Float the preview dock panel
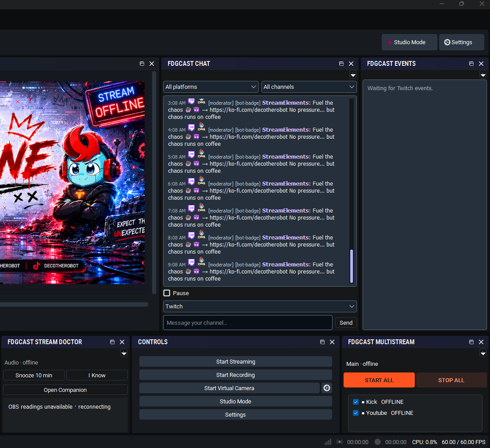Viewport: 490px width, 448px height. tap(142, 64)
